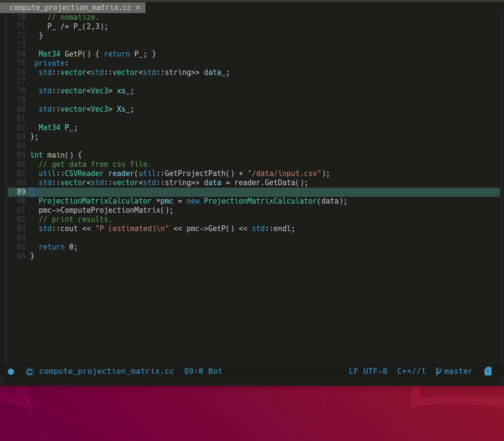Click the blue buffer-state dot in modeline
The height and width of the screenshot is (441, 504).
pos(11,371)
